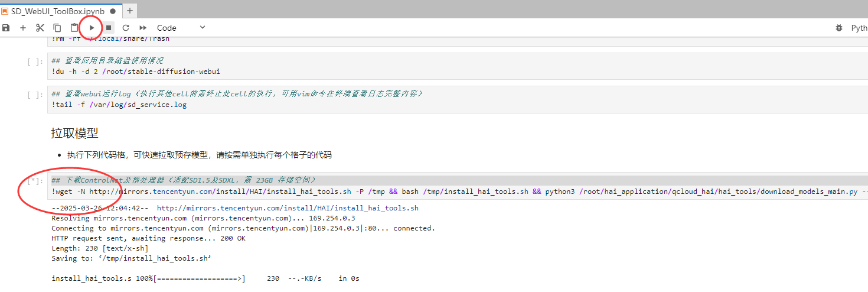Close the notebook tab via the dot indicator
Screen dimensions: 868x292
click(x=113, y=11)
